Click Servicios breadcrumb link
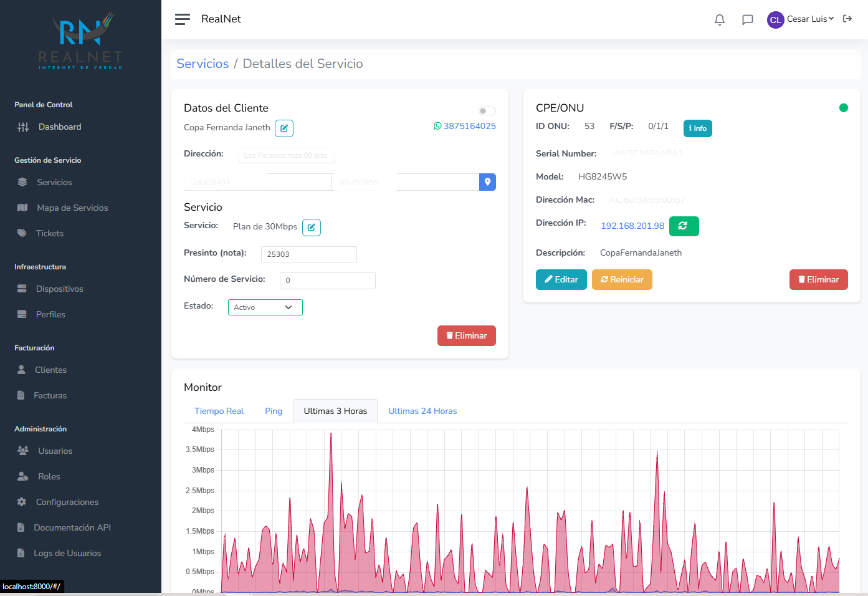Image resolution: width=868 pixels, height=596 pixels. pos(203,64)
